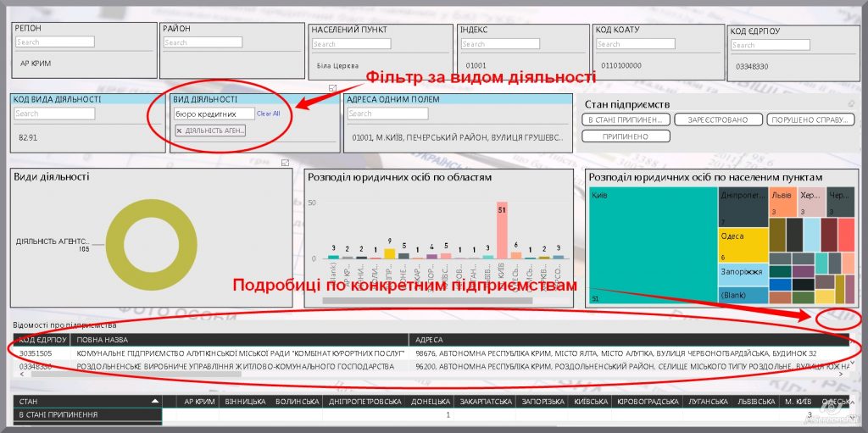The image size is (868, 433).
Task: Click the РЕГІОН search field
Action: pos(55,42)
